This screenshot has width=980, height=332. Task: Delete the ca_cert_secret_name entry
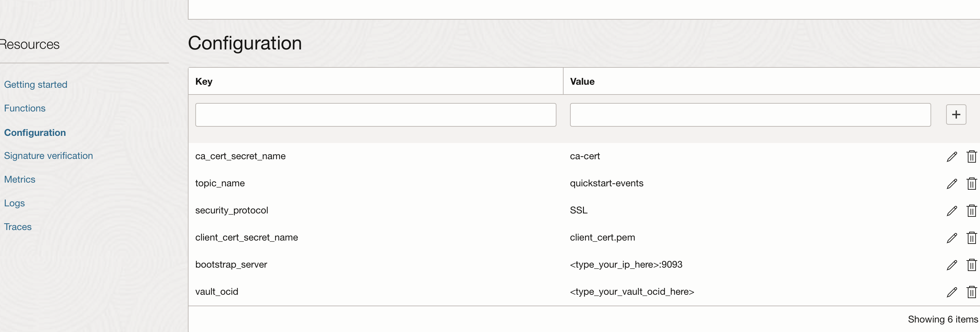[971, 157]
